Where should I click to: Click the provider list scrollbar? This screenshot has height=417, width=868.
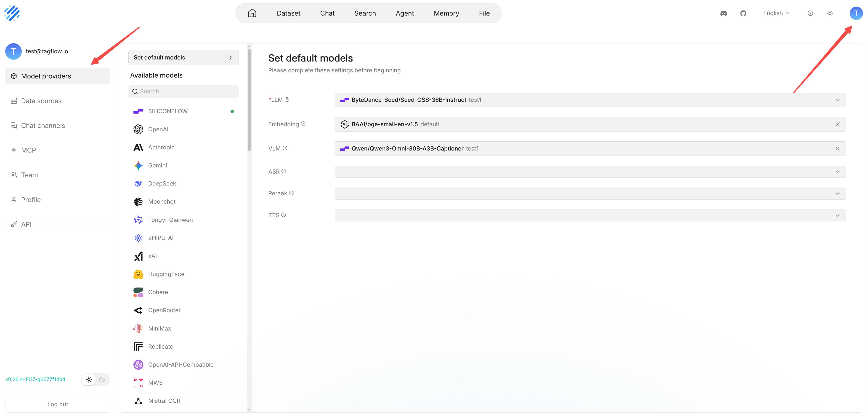click(249, 100)
